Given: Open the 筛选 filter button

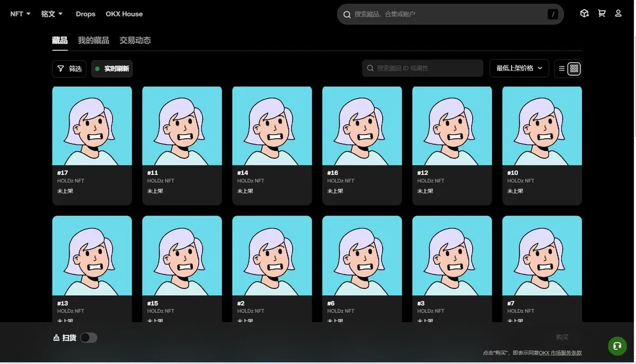Looking at the screenshot, I should tap(69, 68).
